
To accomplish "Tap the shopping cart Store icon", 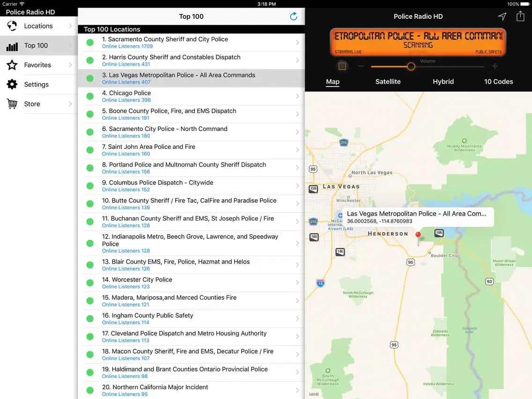I will (x=12, y=104).
